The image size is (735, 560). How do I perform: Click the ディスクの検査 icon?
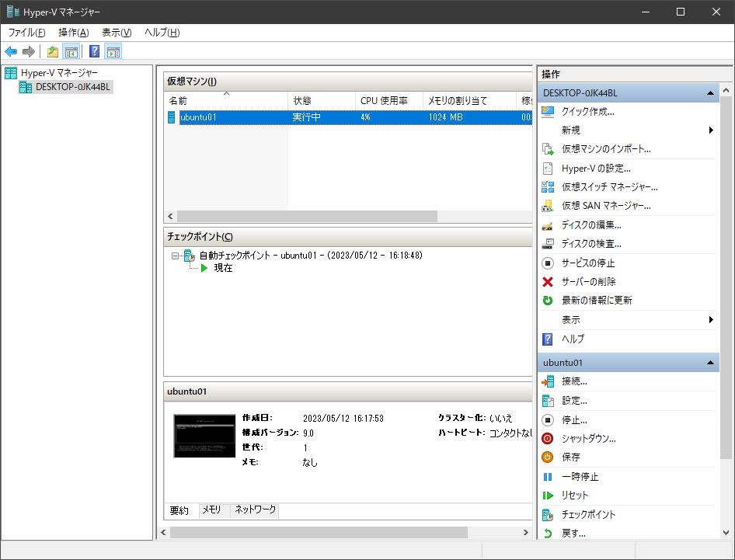(548, 244)
